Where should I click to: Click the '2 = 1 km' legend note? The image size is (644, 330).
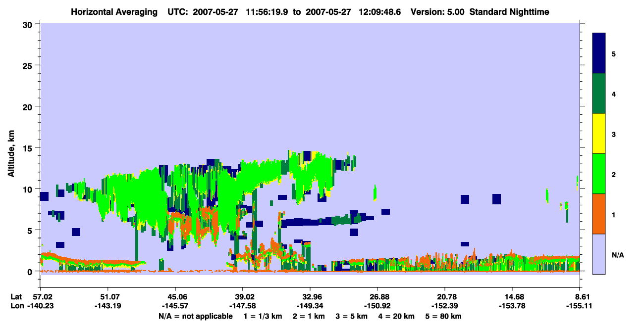(x=309, y=316)
